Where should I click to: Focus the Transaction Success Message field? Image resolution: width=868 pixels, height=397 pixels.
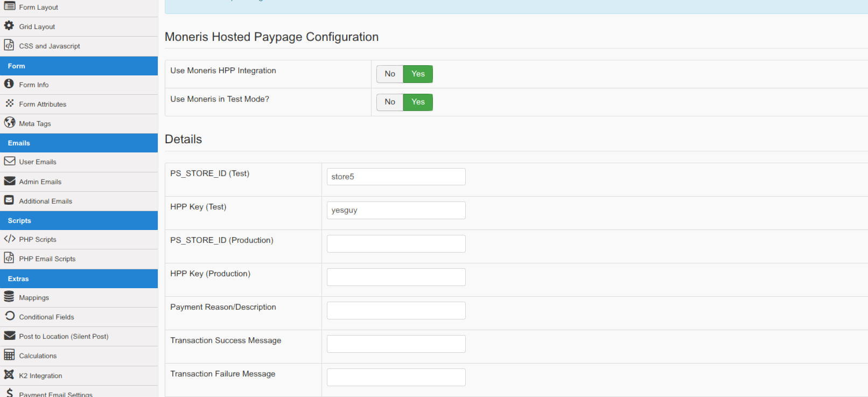(x=396, y=344)
